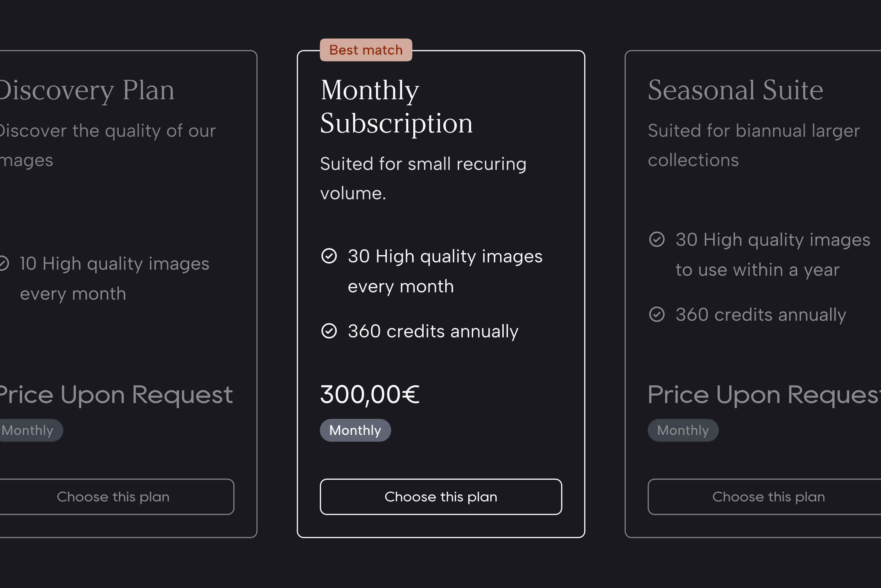Toggle the Monthly pill in Seasonal Suite
Screen dimensions: 881x588
tap(683, 430)
